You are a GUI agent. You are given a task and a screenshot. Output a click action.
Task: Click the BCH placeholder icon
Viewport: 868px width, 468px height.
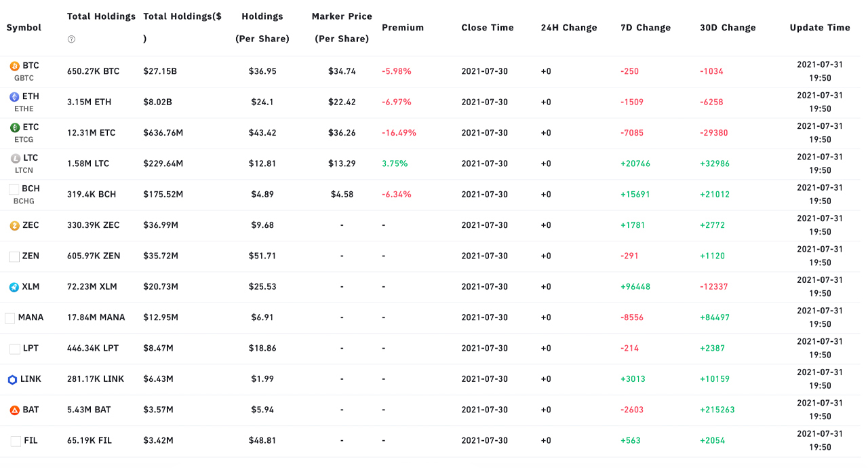click(14, 189)
